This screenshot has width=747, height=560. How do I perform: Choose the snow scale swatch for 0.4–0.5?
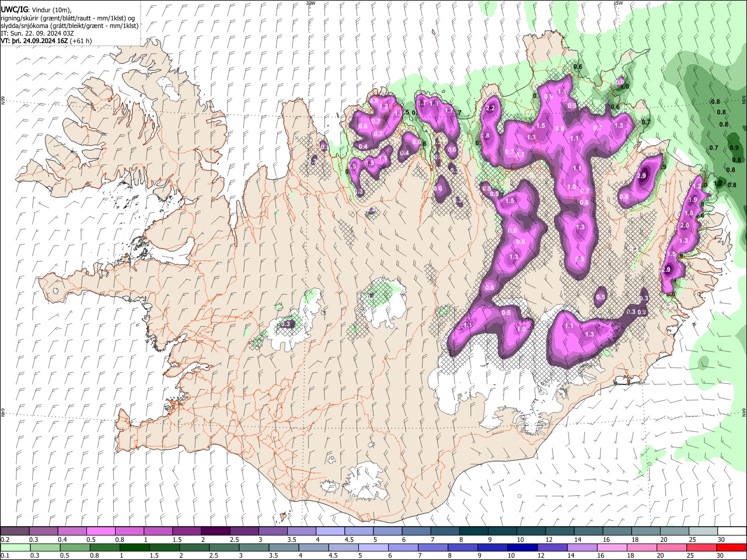[72, 531]
